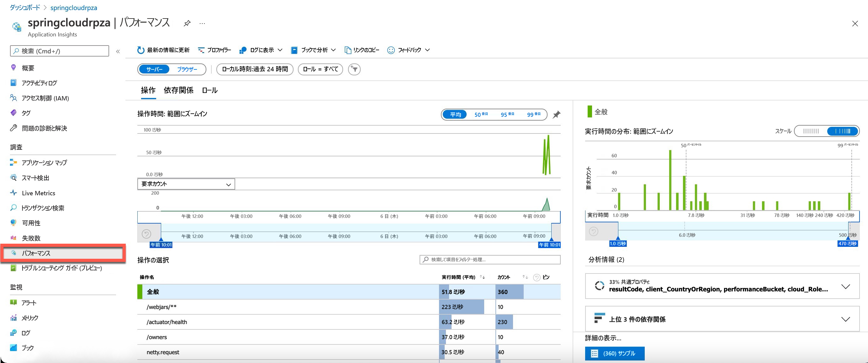The width and height of the screenshot is (868, 363).
Task: Click the add filter funnel icon
Action: pyautogui.click(x=354, y=69)
